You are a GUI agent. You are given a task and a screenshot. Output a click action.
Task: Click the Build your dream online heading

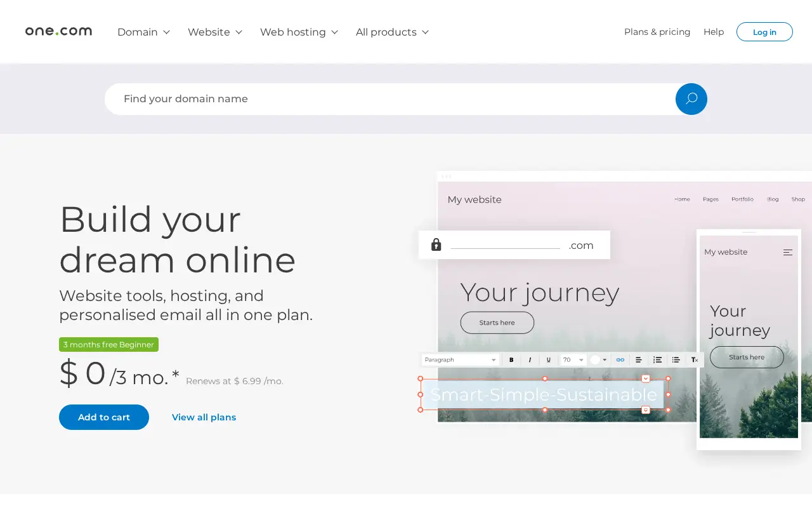[x=178, y=239]
